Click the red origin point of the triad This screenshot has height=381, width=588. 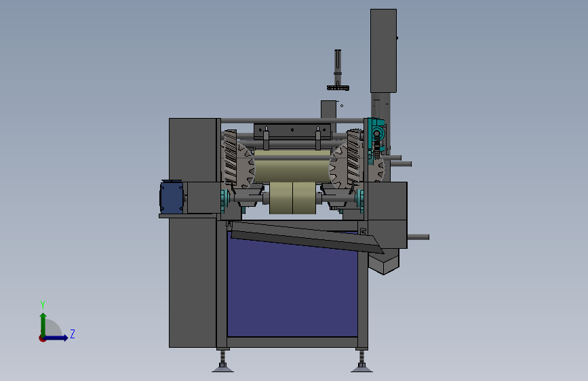point(42,338)
